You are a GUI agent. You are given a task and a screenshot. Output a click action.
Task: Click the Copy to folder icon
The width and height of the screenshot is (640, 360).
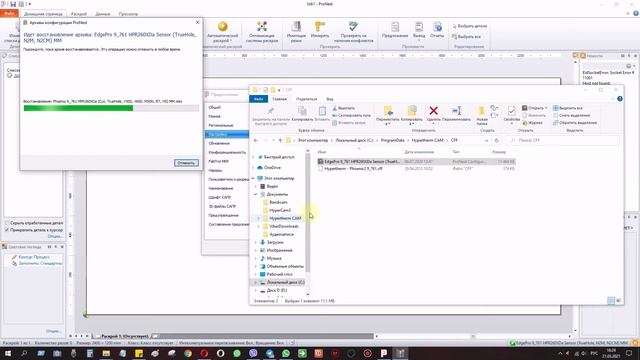pyautogui.click(x=412, y=111)
